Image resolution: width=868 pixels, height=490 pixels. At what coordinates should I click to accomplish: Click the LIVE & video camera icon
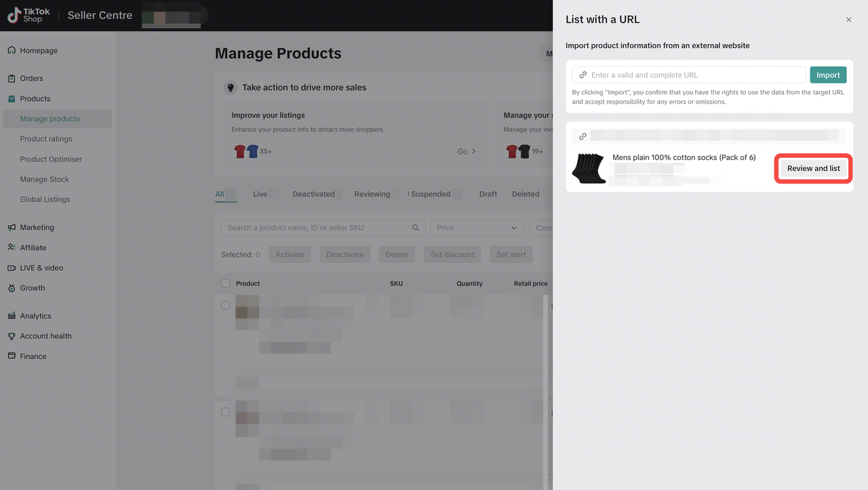[12, 268]
